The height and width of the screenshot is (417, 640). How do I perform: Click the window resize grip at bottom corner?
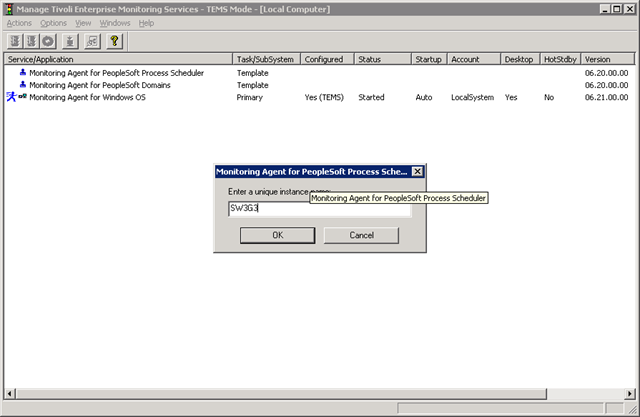[x=632, y=409]
